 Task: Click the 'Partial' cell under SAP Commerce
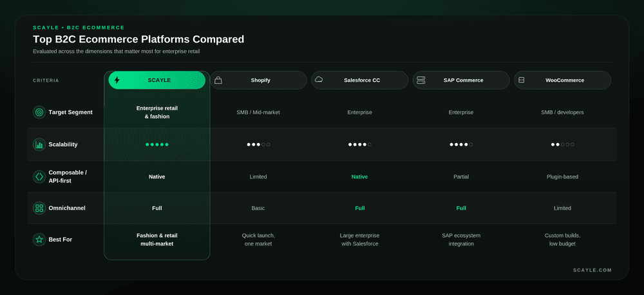click(461, 176)
